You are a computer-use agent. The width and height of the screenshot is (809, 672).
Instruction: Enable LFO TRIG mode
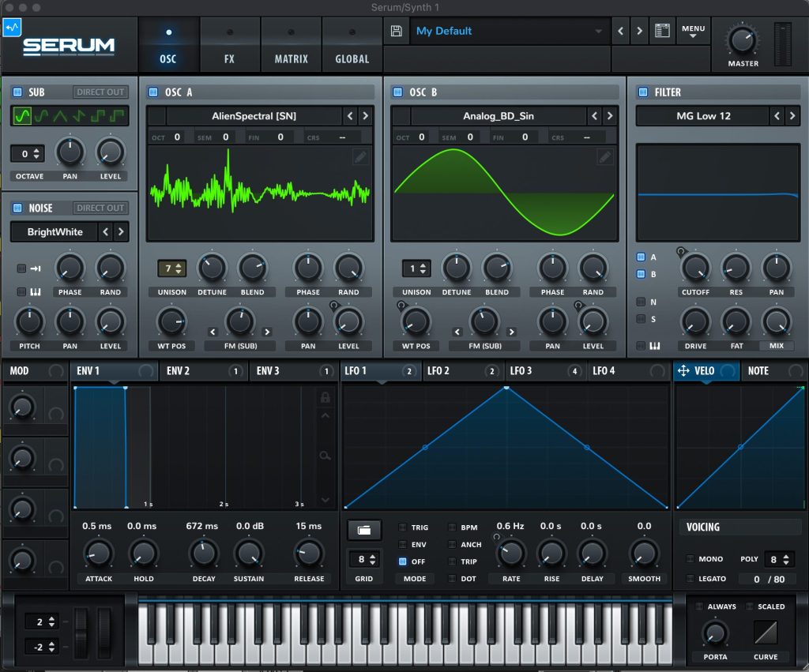pos(402,527)
